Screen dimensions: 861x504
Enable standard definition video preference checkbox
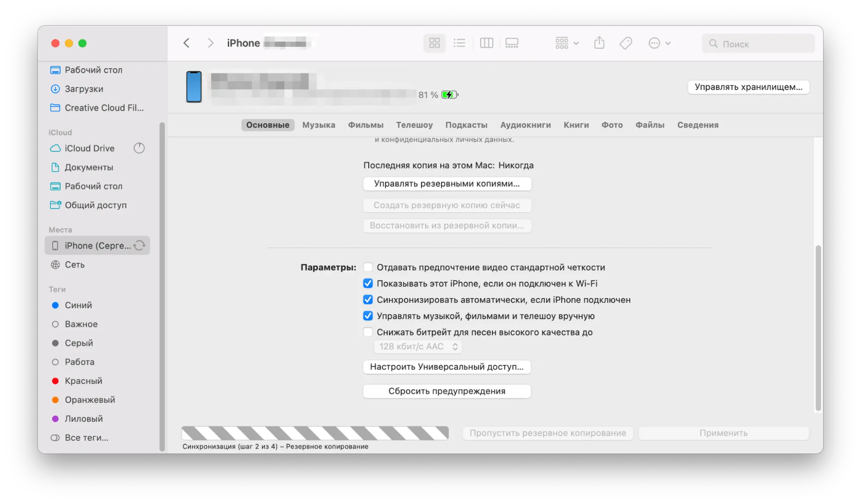point(368,268)
